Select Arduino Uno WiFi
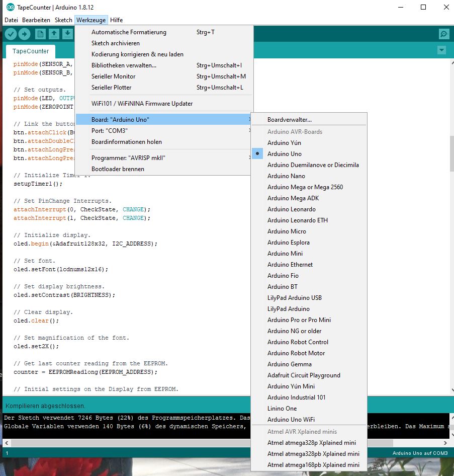Viewport: 454px width, 476px height. click(309, 420)
